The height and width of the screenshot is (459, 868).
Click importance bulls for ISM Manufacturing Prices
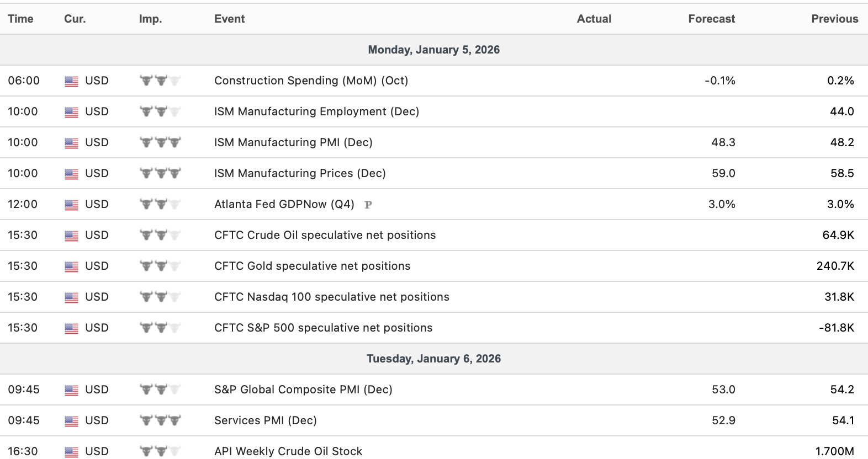(160, 173)
